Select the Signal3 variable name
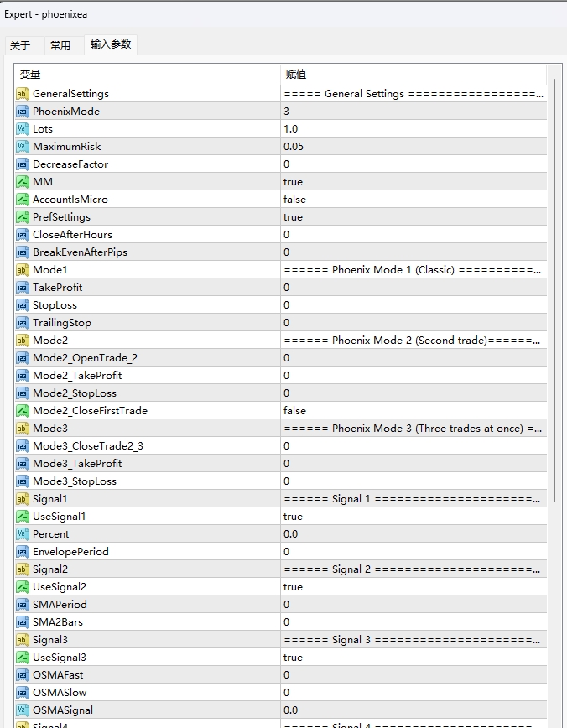 point(50,640)
